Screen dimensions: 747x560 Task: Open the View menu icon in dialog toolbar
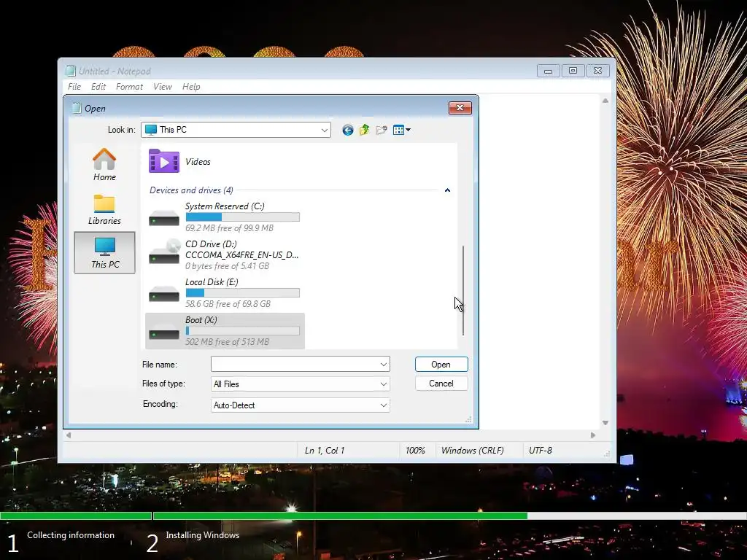(x=402, y=130)
